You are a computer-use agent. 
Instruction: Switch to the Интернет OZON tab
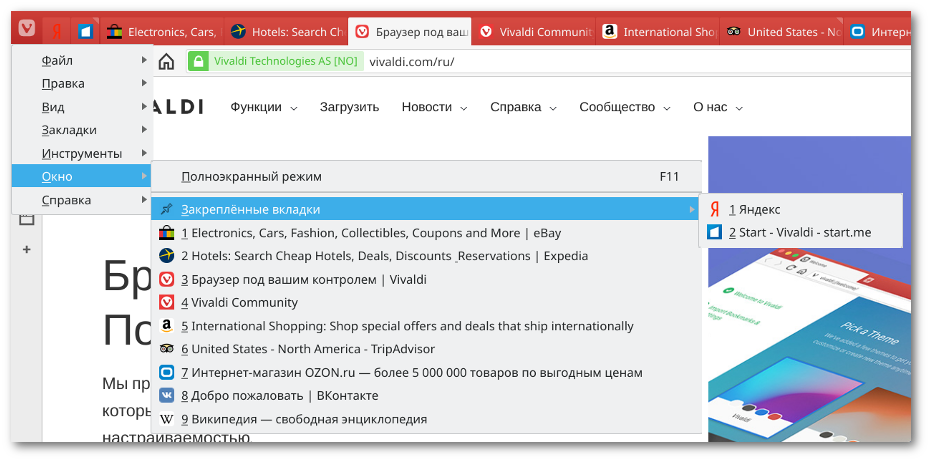877,32
